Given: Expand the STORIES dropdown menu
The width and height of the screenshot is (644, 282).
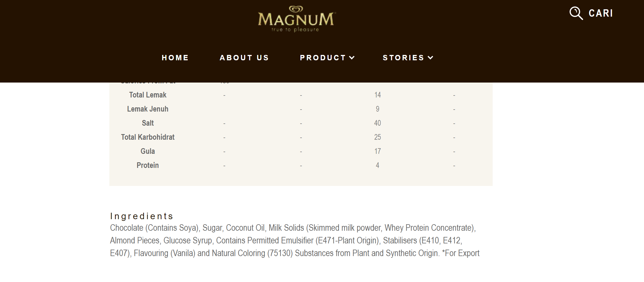Looking at the screenshot, I should [408, 58].
